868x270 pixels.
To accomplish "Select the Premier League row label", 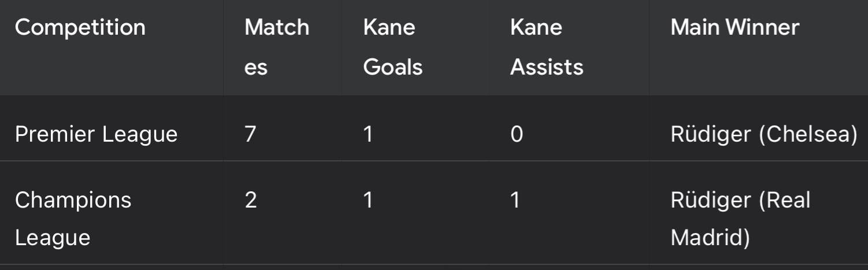I will (x=96, y=134).
